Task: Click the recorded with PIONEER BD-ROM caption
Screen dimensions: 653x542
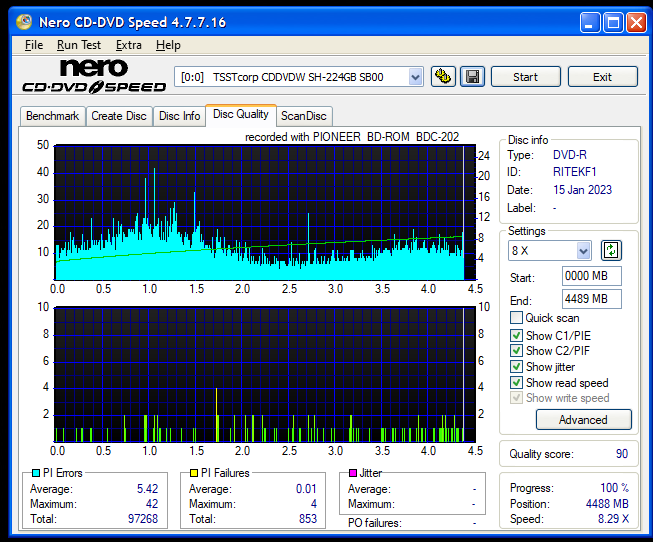Action: [x=352, y=137]
